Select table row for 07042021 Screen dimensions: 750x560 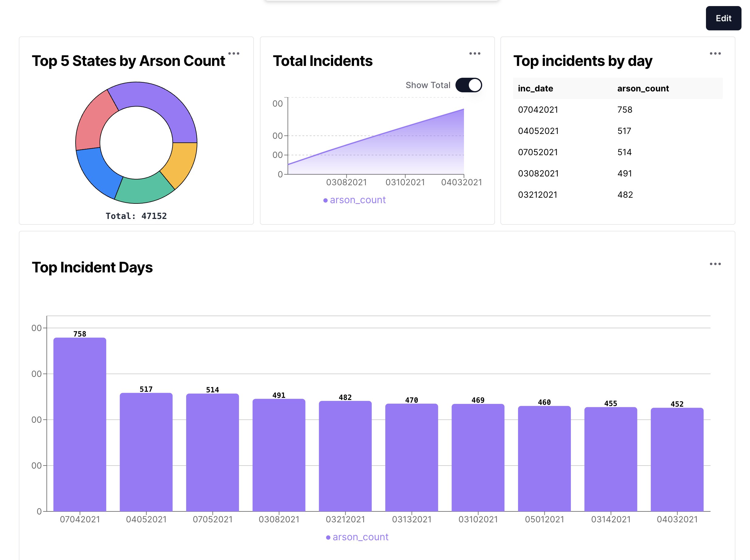tap(537, 110)
